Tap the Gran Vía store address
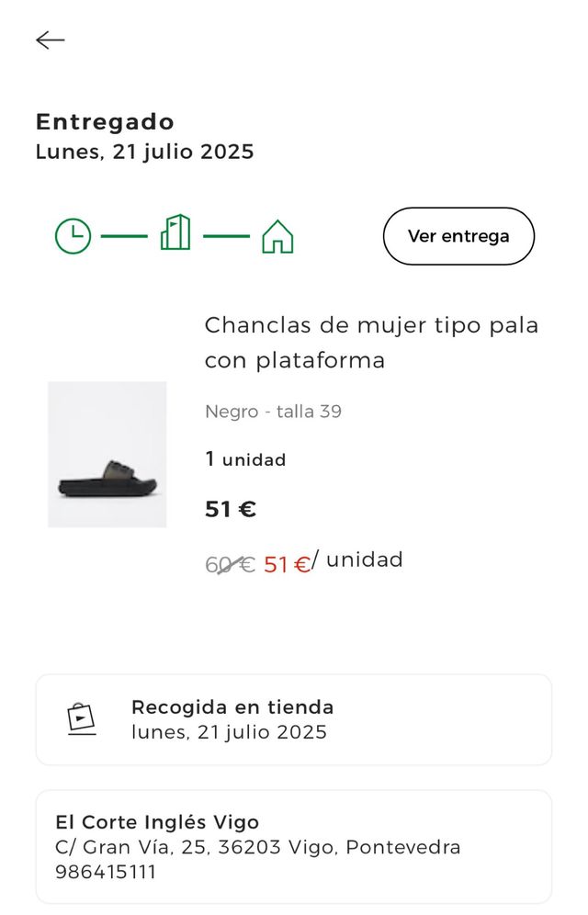The height and width of the screenshot is (915, 588). coord(258,847)
